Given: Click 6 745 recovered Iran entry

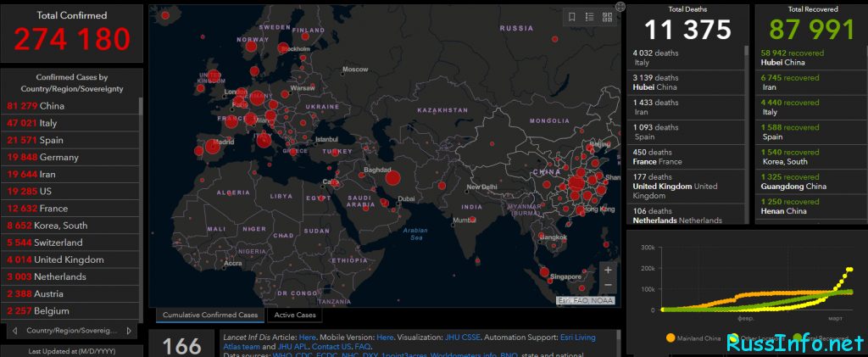Looking at the screenshot, I should 811,82.
